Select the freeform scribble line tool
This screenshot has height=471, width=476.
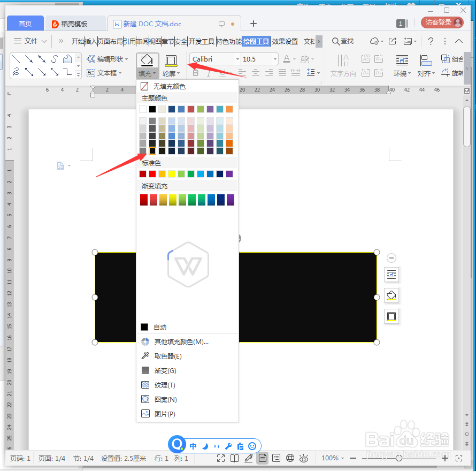pyautogui.click(x=16, y=72)
